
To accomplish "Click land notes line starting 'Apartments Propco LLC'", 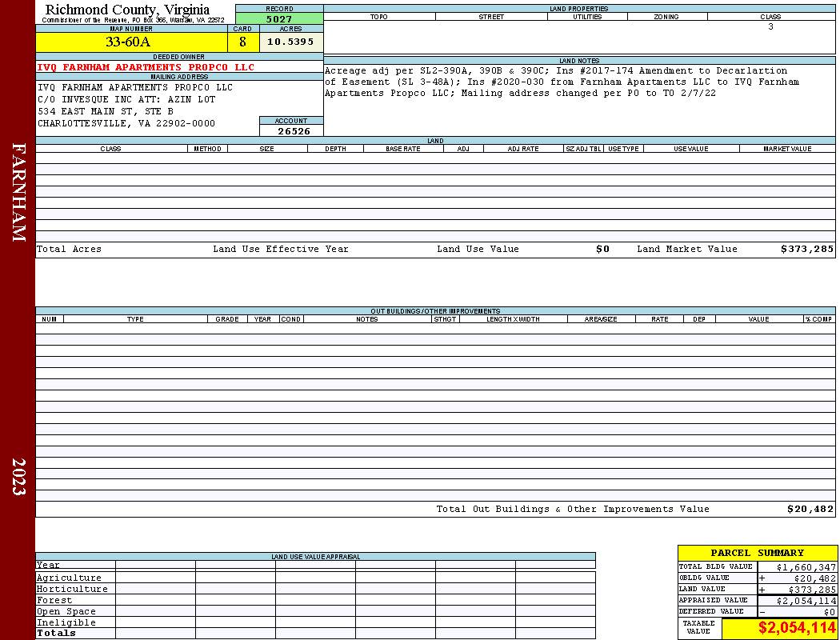I will tap(520, 93).
